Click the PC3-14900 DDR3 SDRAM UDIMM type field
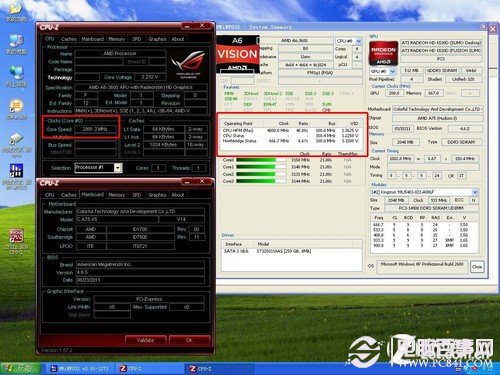 pos(432,208)
